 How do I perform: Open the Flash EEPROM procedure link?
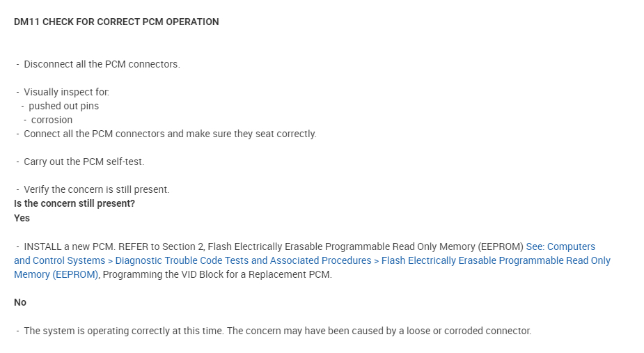pos(496,260)
